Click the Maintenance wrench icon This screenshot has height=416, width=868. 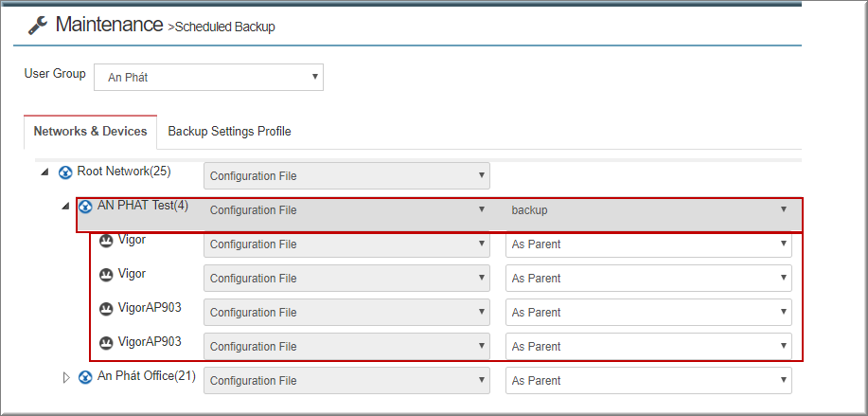pyautogui.click(x=38, y=26)
